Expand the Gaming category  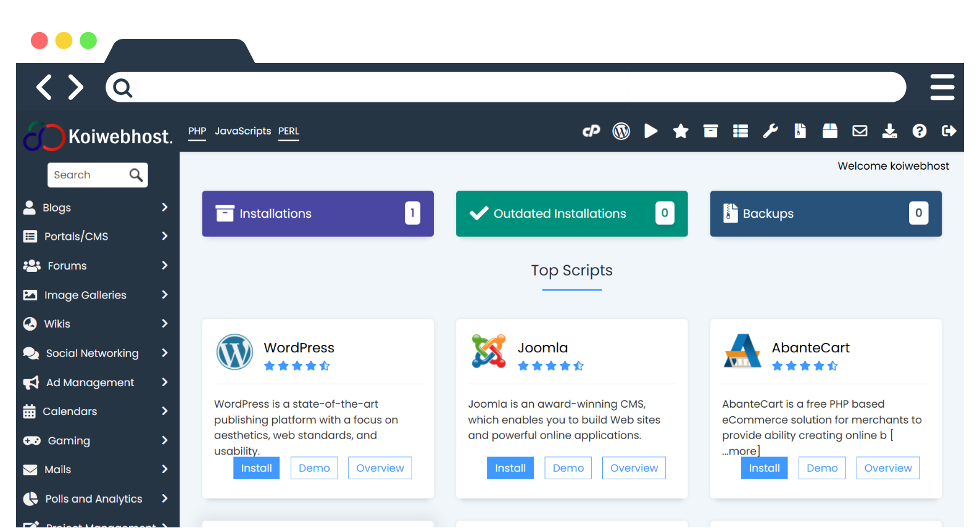click(x=96, y=440)
